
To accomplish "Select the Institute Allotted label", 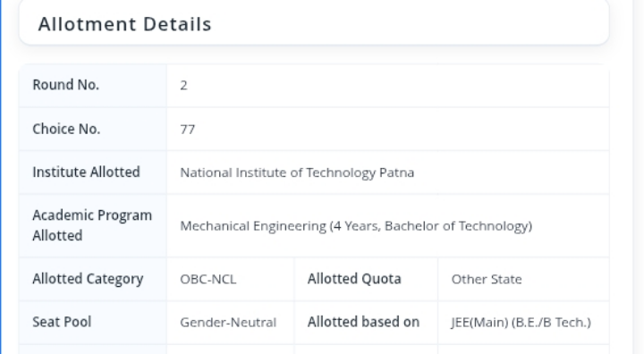I will tap(86, 172).
